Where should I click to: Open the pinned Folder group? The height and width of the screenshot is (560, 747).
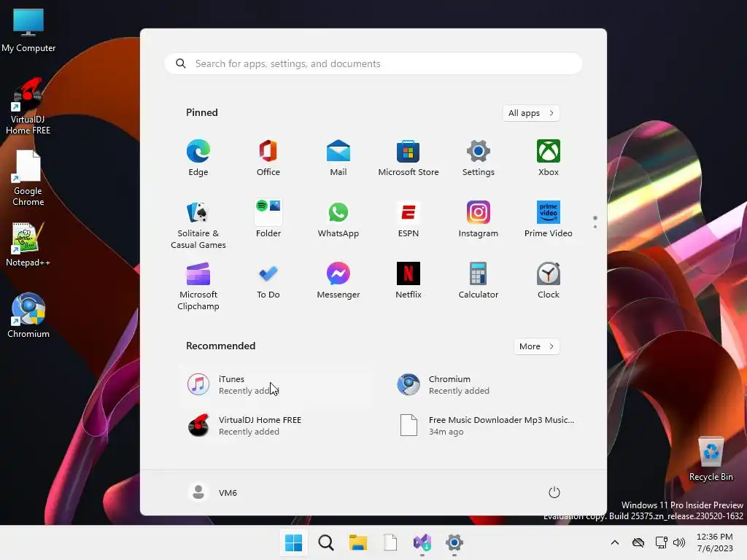tap(268, 219)
